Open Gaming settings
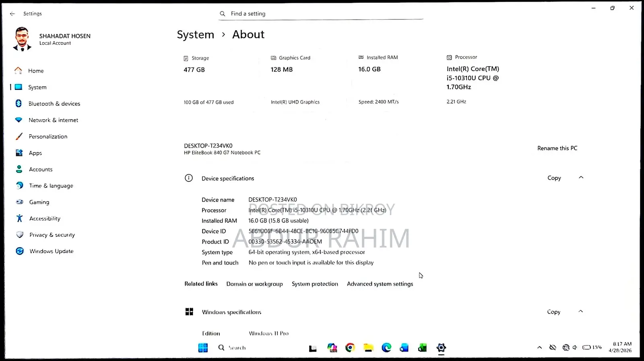The width and height of the screenshot is (644, 361). pos(39,202)
